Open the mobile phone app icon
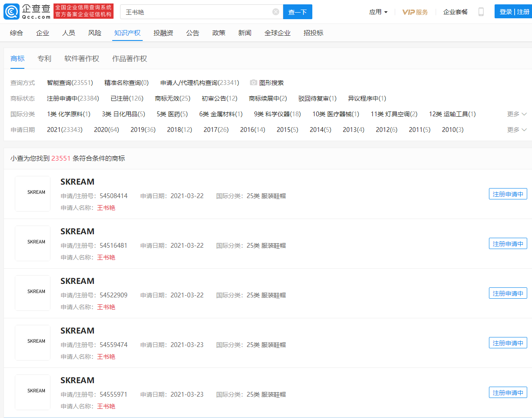 point(481,12)
